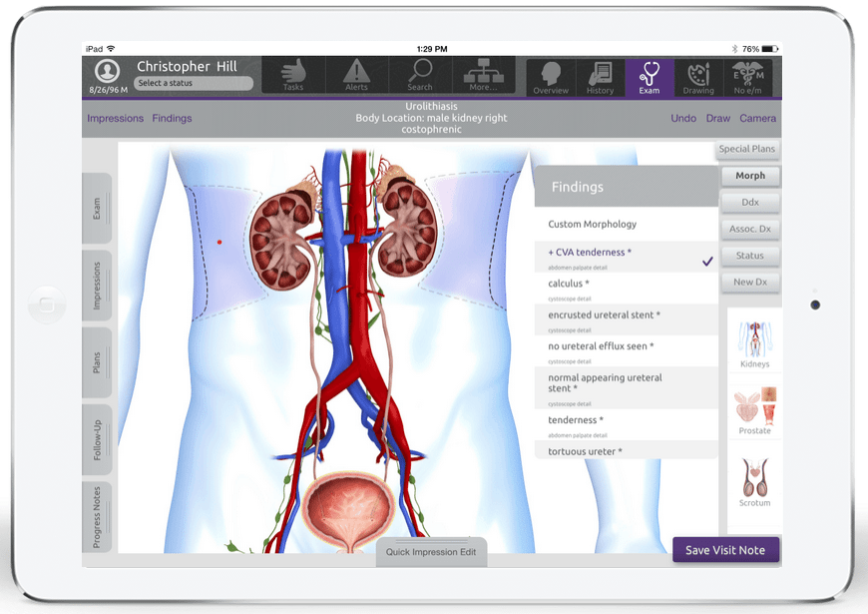
Task: Select the Morph button
Action: pos(750,176)
